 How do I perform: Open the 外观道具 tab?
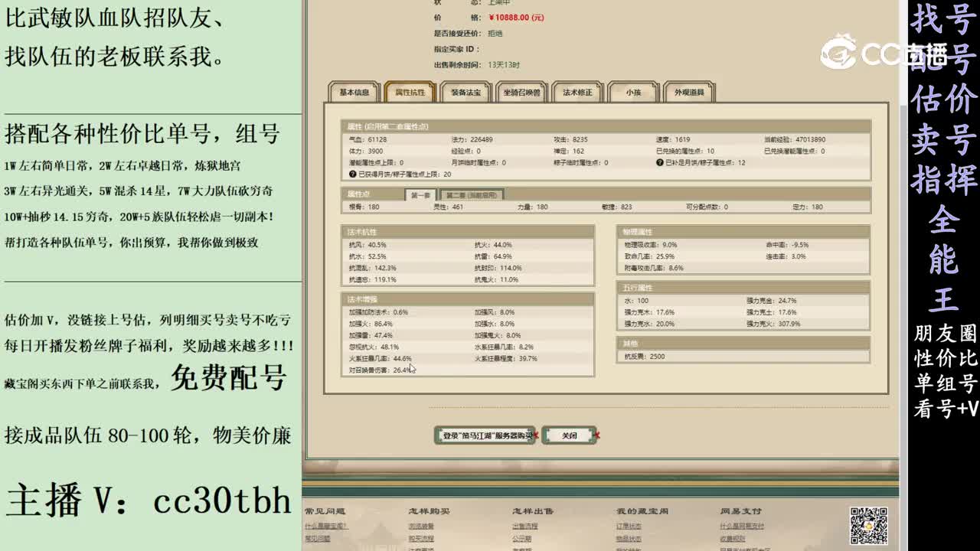point(689,93)
